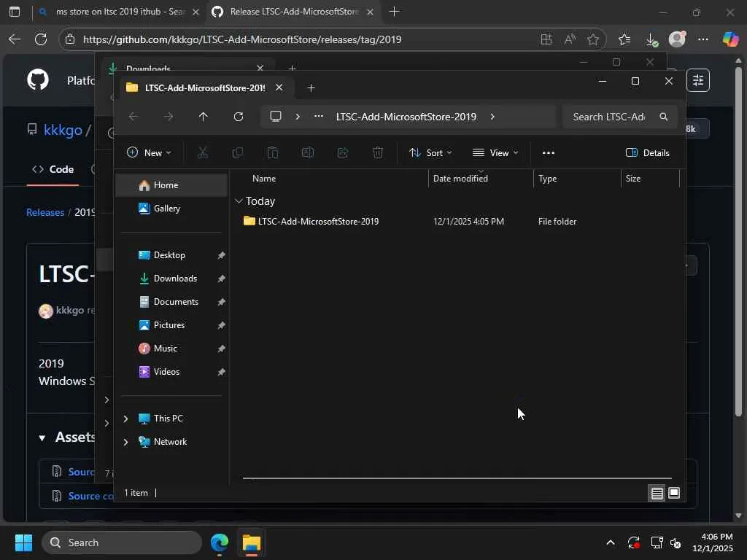747x560 pixels.
Task: Click the Paste icon in Explorer toolbar
Action: coord(273,153)
